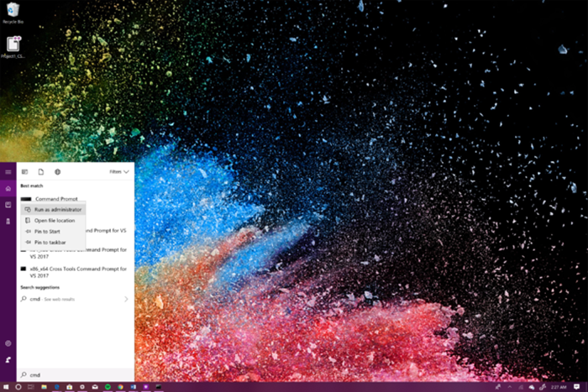Open the Recycle Bin desktop icon
The width and height of the screenshot is (588, 392).
pos(13,12)
